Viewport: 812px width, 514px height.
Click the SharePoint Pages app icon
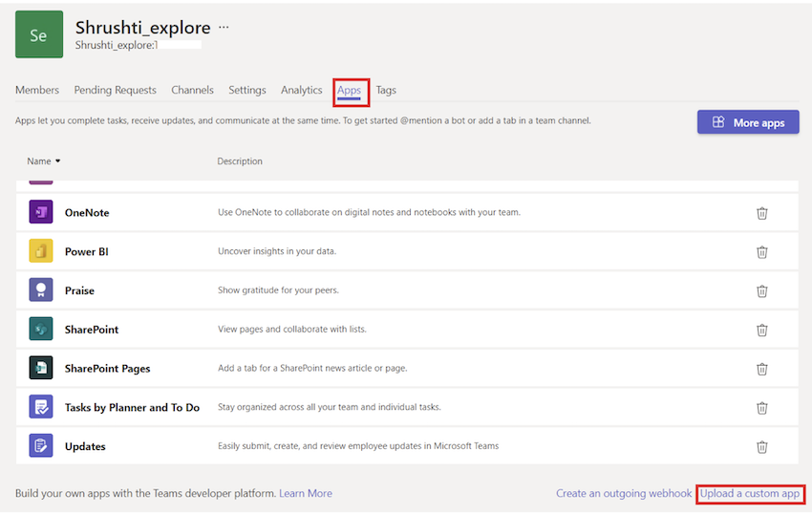(x=41, y=368)
